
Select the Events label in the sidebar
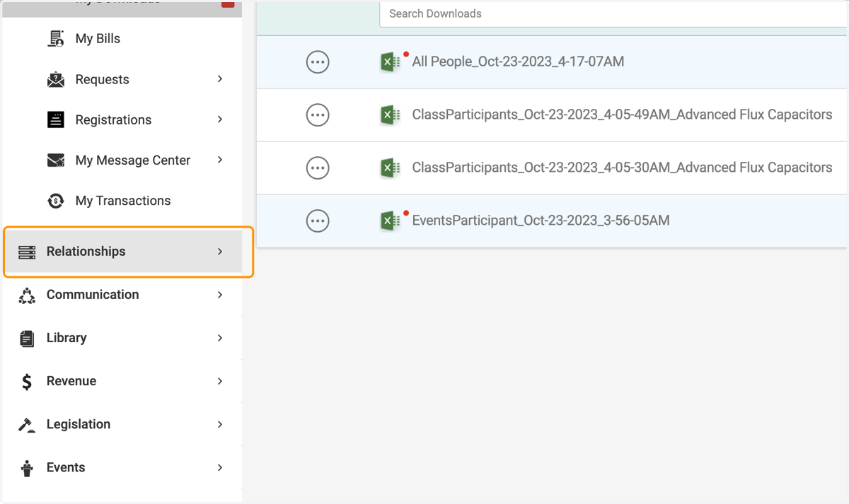[x=66, y=467]
